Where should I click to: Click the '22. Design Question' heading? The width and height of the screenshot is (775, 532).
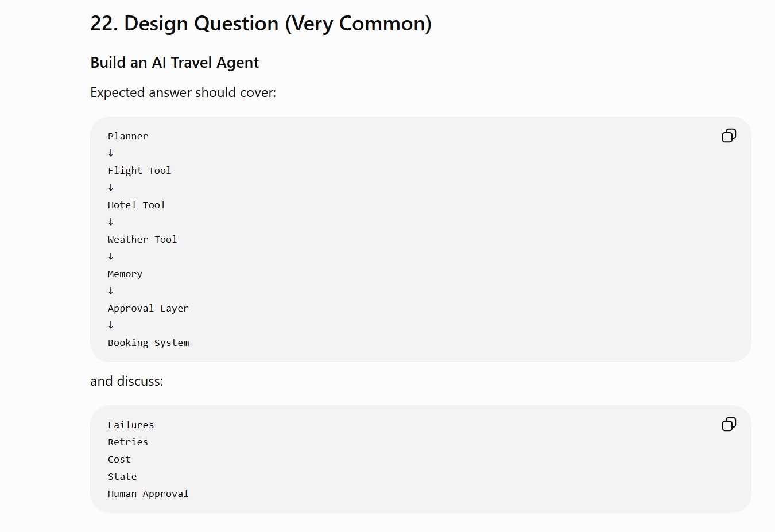click(261, 24)
